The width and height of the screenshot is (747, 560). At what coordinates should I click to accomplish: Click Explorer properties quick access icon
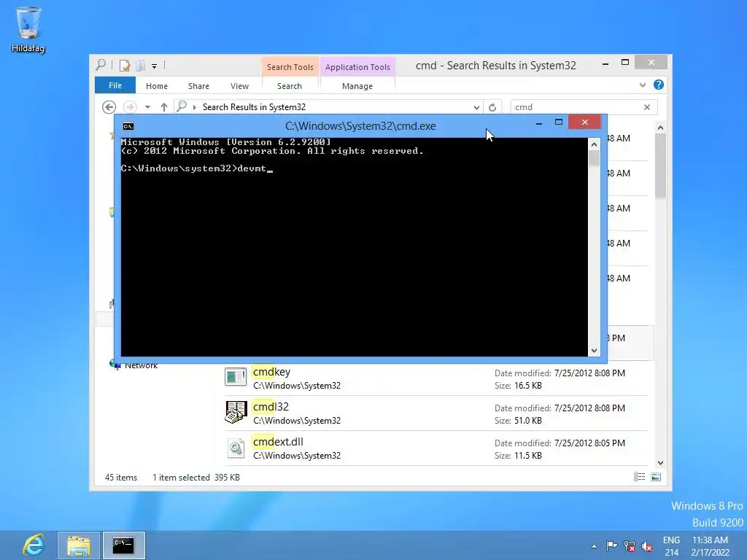pyautogui.click(x=125, y=66)
